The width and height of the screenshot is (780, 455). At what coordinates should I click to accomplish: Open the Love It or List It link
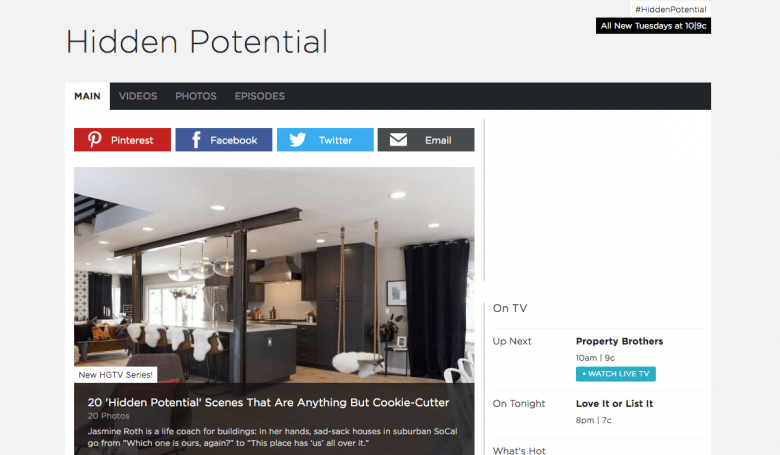614,403
